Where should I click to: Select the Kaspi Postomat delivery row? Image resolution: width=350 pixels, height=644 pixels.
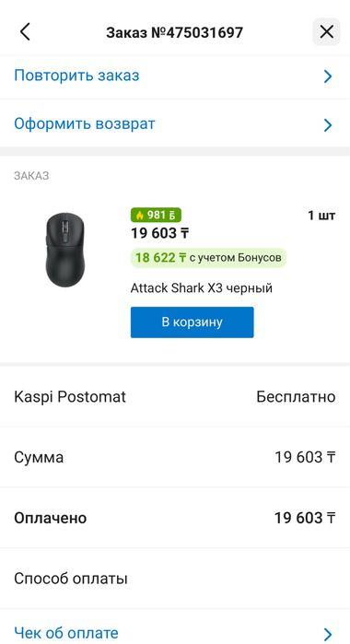point(175,397)
